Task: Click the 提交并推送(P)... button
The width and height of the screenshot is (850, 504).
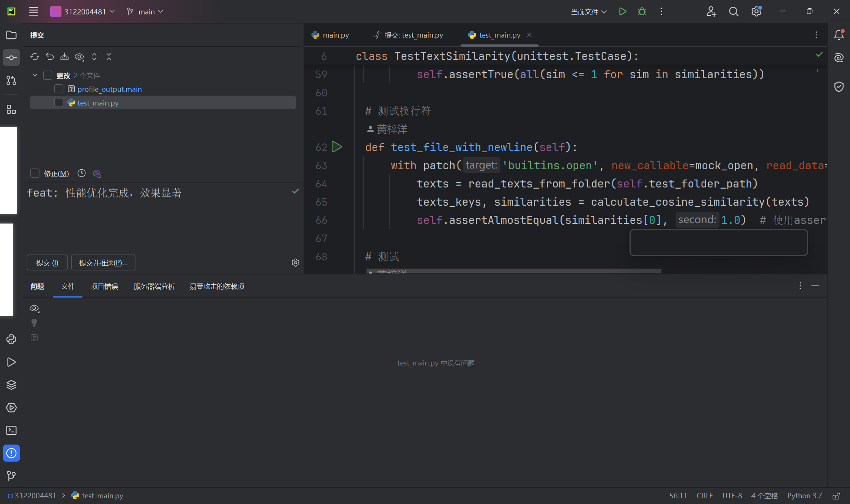Action: pos(103,263)
